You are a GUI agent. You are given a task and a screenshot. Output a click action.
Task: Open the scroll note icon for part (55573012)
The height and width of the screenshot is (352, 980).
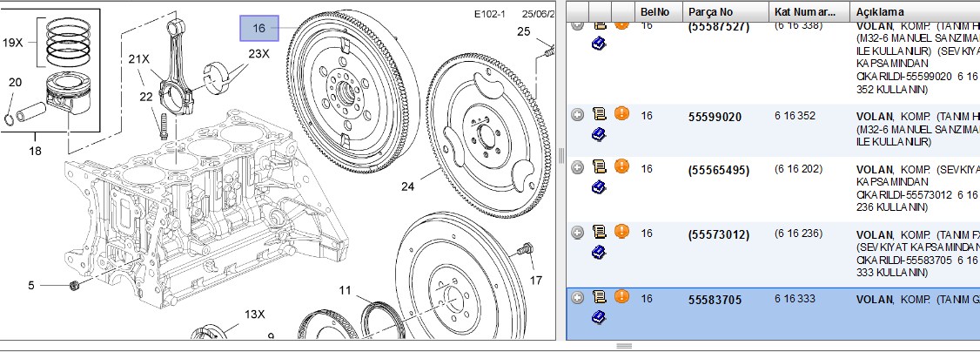click(600, 232)
